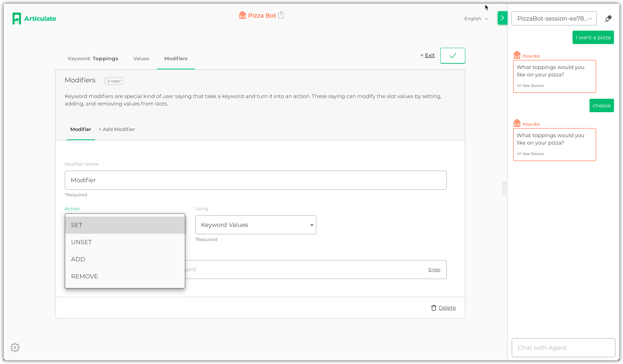The height and width of the screenshot is (364, 623).
Task: Click the drag handle on chat panel edge
Action: (x=505, y=189)
